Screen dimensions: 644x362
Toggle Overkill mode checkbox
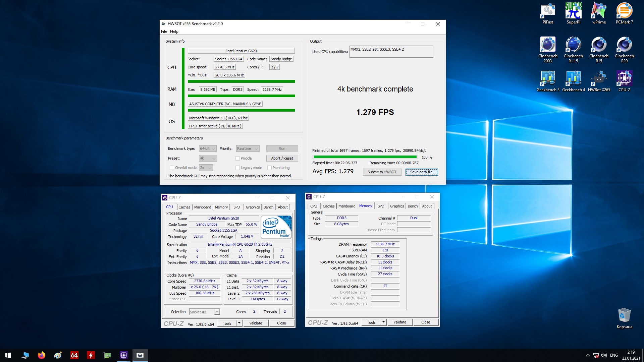click(172, 168)
